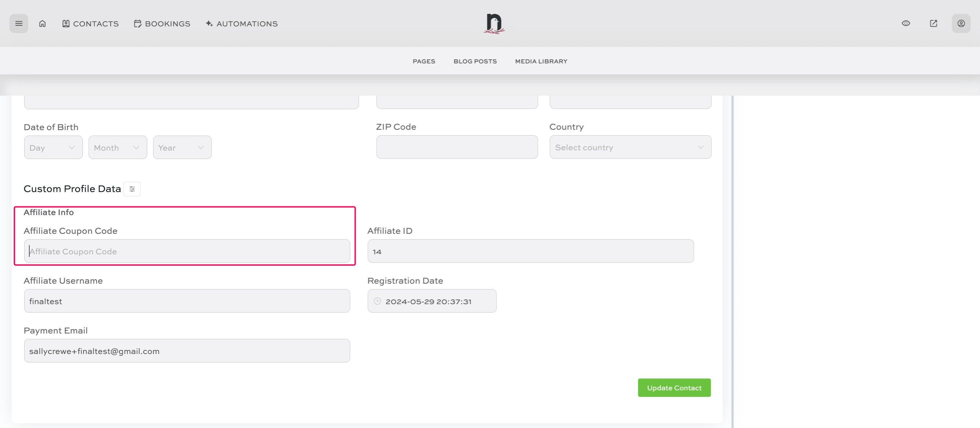Open the Bookings menu
This screenshot has width=980, height=428.
point(162,23)
